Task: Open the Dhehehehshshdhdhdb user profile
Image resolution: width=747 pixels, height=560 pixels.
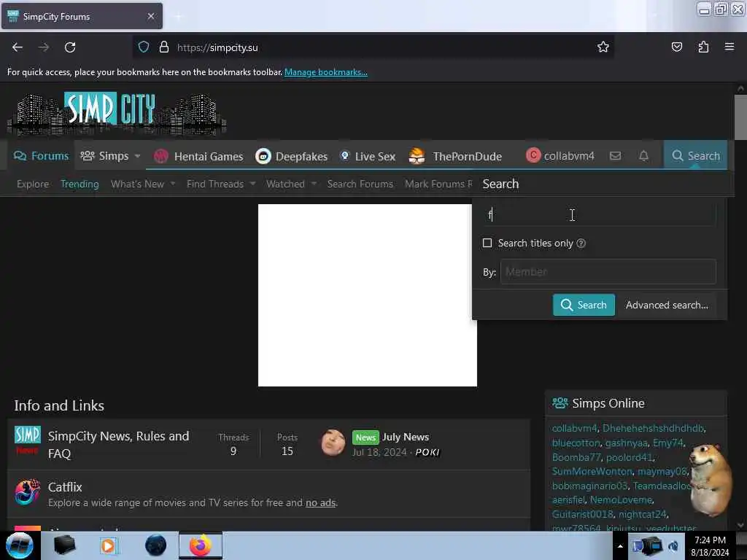Action: tap(653, 428)
